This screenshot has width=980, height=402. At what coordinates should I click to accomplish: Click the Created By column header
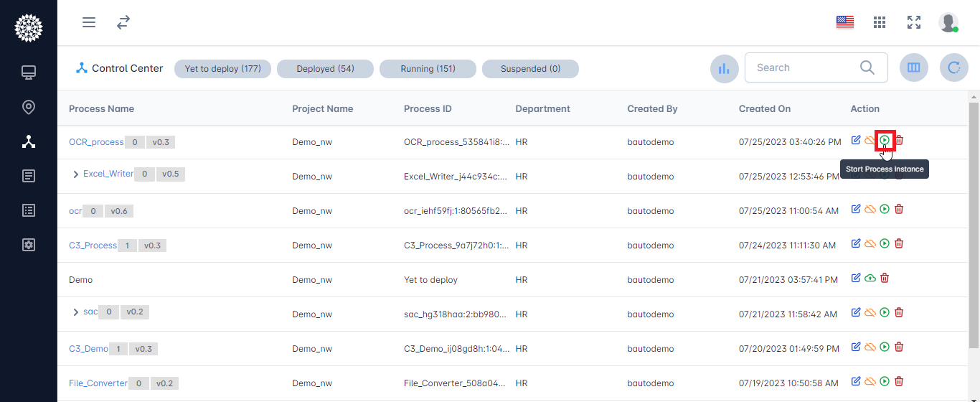pyautogui.click(x=652, y=109)
